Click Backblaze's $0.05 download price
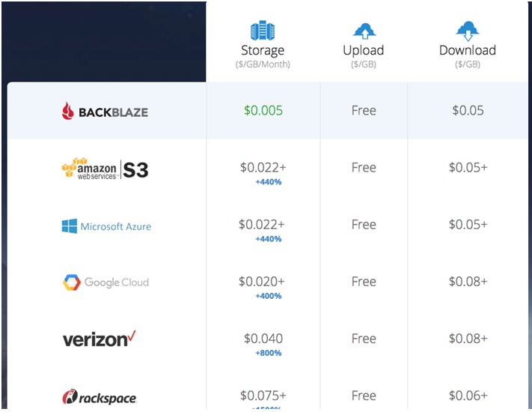This screenshot has width=532, height=412. [x=468, y=110]
